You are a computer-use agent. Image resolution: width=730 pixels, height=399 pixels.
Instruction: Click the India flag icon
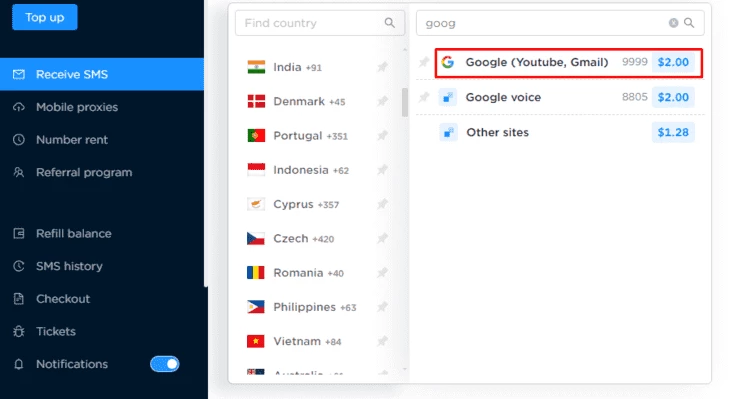256,67
